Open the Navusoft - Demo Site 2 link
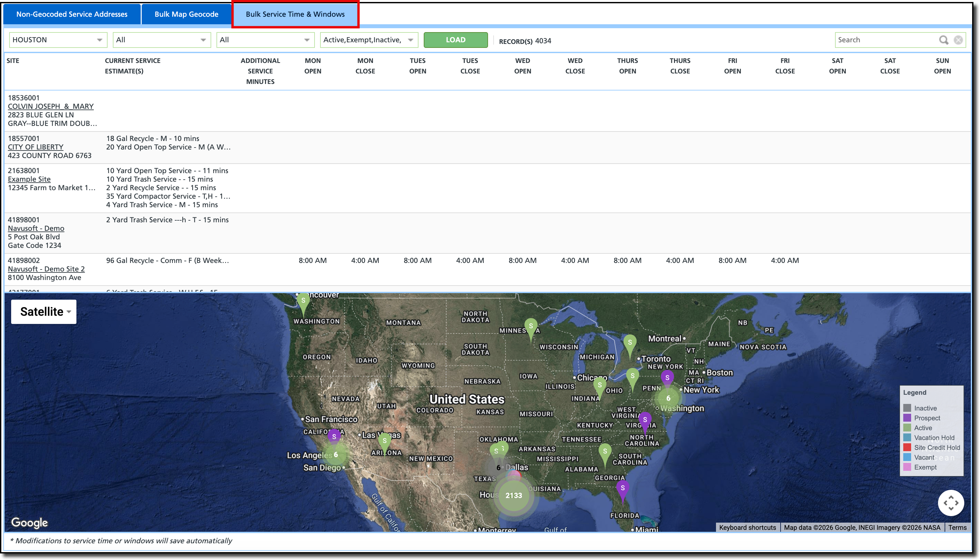 [x=46, y=269]
